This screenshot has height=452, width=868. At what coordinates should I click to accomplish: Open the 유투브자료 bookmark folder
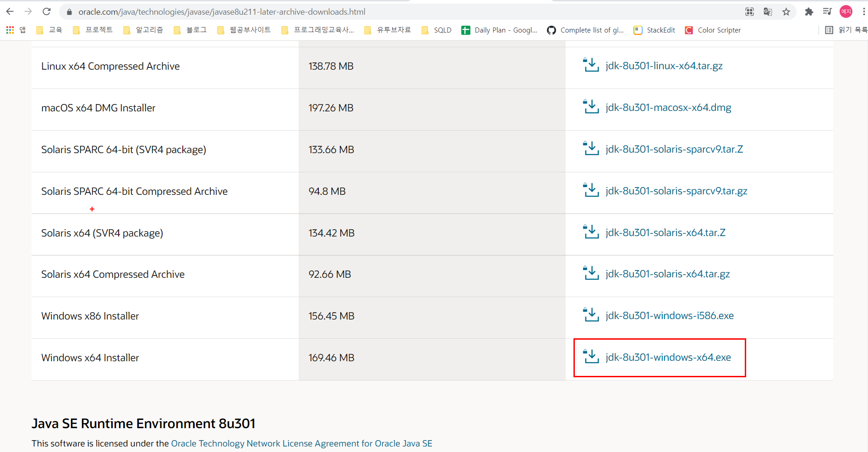pyautogui.click(x=388, y=30)
